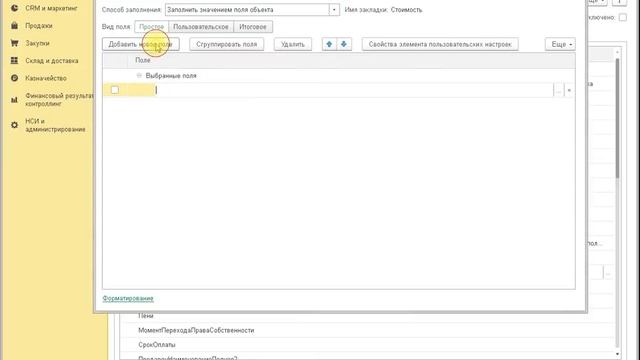Click the field name input in new row
640x360 pixels.
pos(353,90)
